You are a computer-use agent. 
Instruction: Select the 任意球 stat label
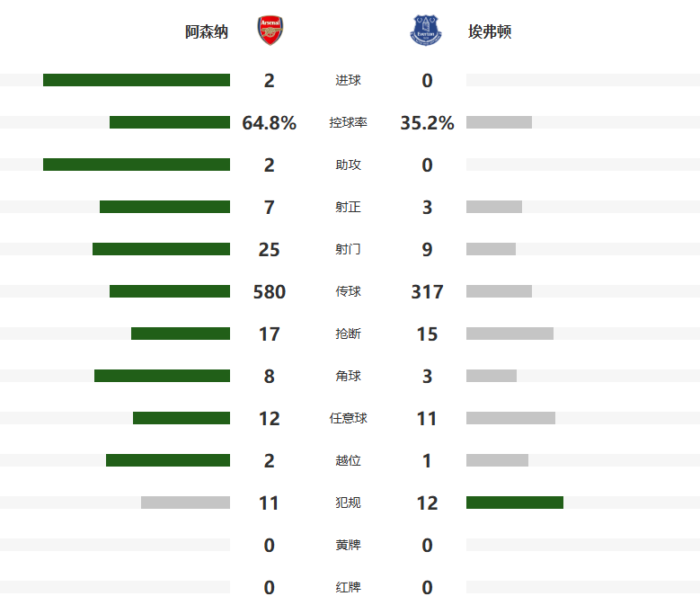click(x=348, y=419)
